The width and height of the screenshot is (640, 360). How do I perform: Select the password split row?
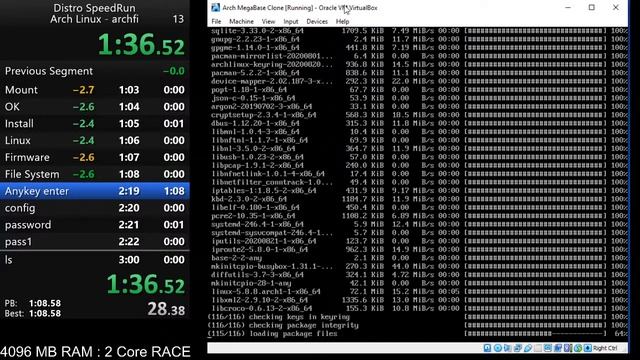pos(95,225)
